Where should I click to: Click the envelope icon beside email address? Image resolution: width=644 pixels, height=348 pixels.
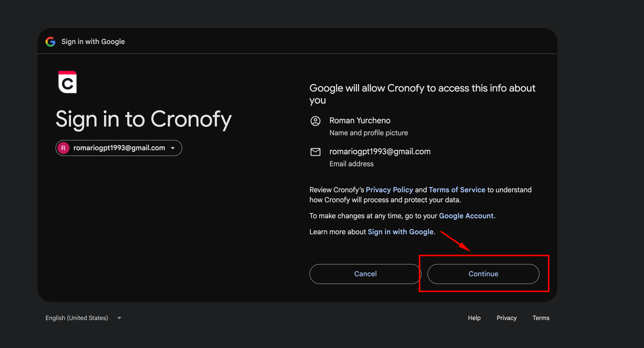(315, 152)
